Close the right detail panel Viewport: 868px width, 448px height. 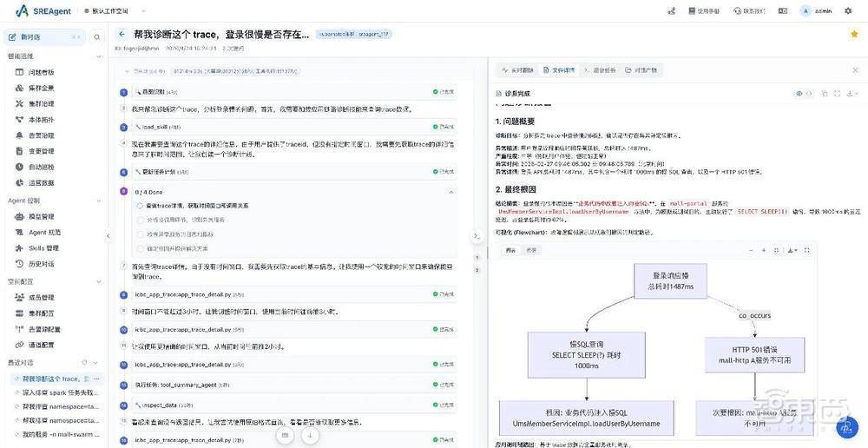click(856, 70)
